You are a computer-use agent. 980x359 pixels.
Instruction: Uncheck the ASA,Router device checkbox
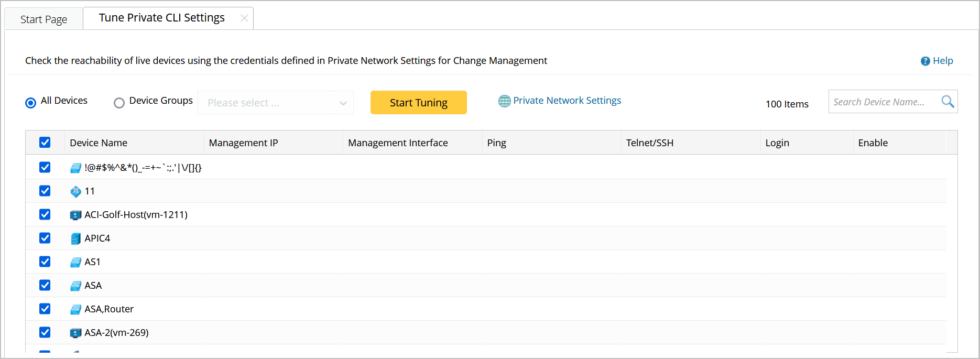(45, 309)
